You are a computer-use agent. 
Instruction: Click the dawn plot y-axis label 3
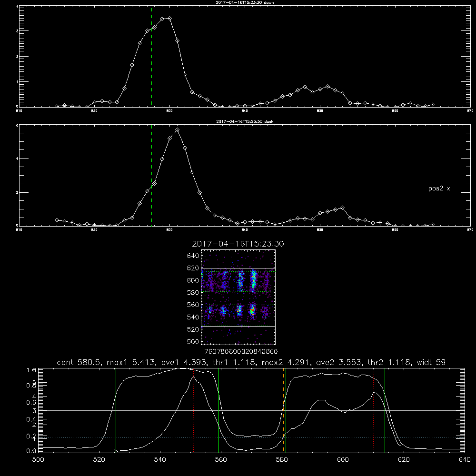tap(17, 31)
